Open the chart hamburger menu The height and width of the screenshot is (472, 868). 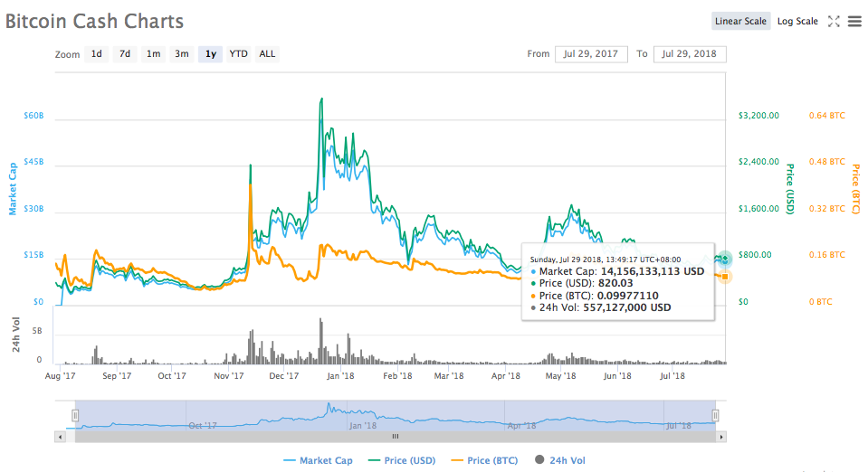(854, 21)
